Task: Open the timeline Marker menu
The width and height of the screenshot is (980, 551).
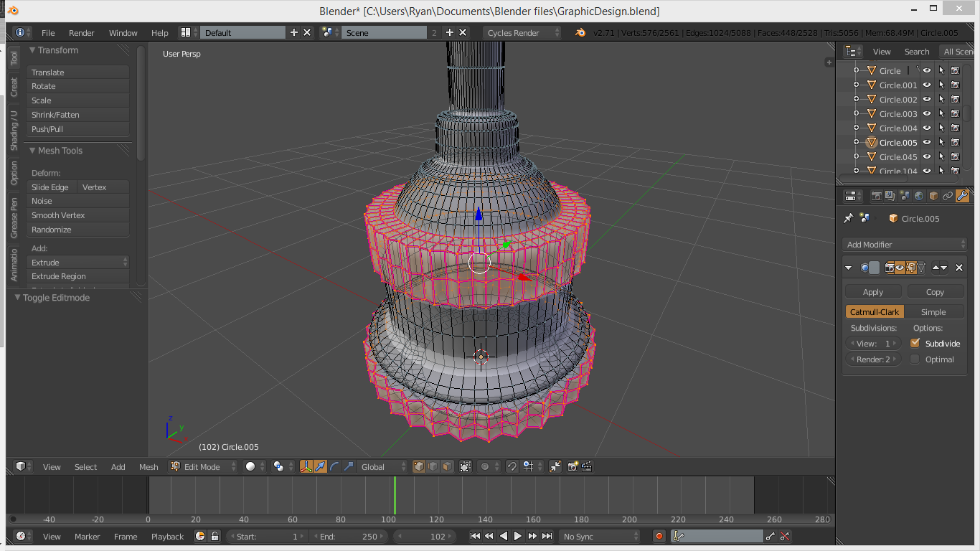Action: click(88, 536)
